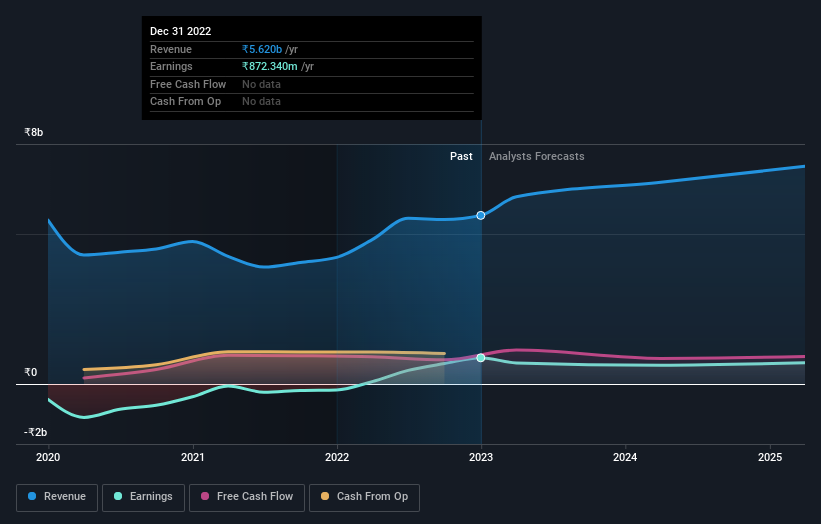
Task: Select the revenue data point marker at 2023
Action: point(481,216)
